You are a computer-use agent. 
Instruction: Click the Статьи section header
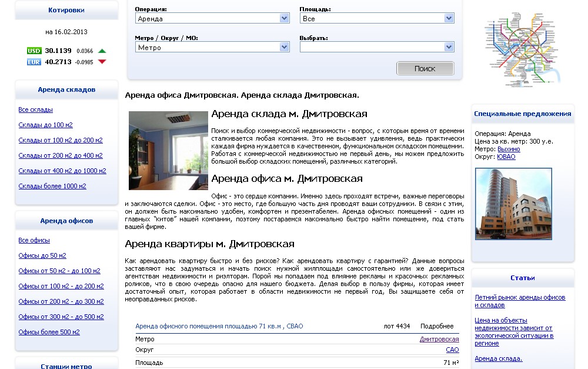(x=522, y=278)
